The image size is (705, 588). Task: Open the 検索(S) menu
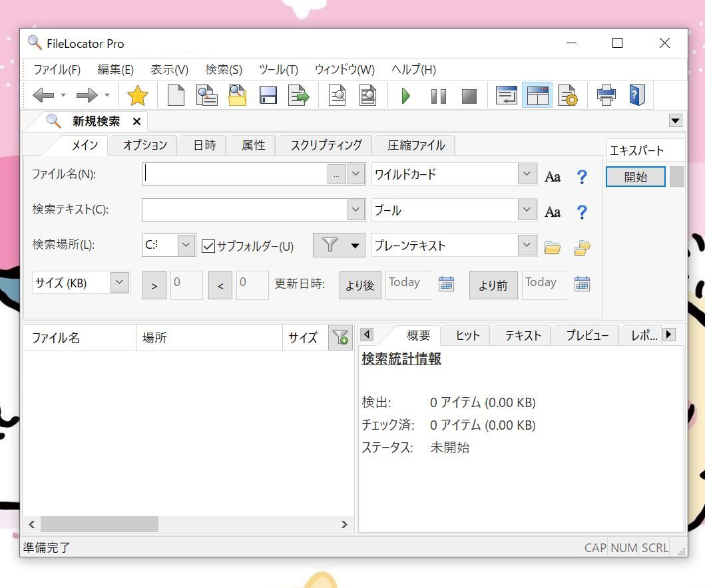point(224,70)
